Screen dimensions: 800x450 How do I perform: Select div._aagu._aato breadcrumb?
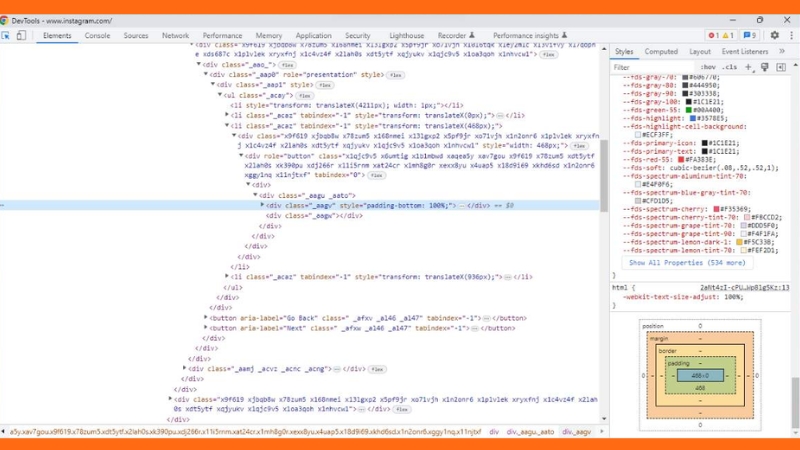click(530, 432)
